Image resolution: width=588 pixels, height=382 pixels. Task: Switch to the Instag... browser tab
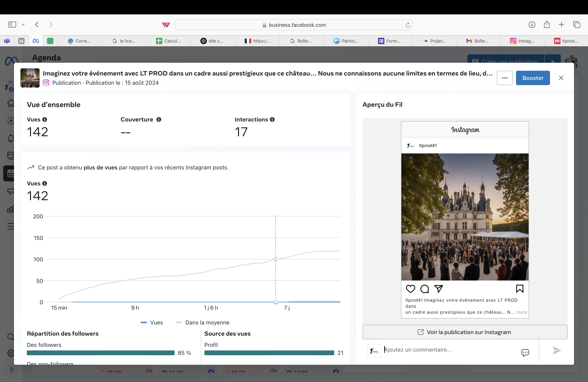(522, 41)
